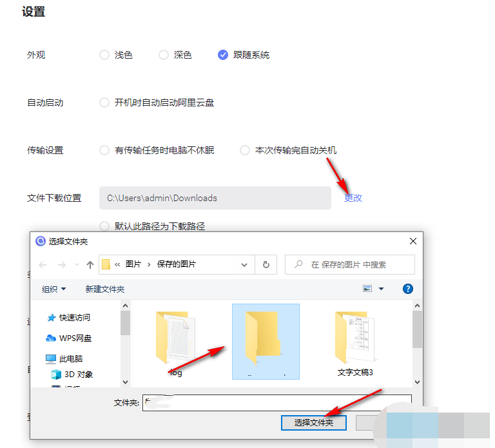Select 此电脑 in navigation pane
The image size is (495, 448).
(64, 358)
